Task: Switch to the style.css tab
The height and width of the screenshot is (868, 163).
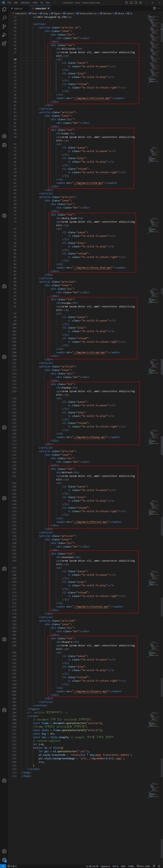Action: tap(18, 8)
